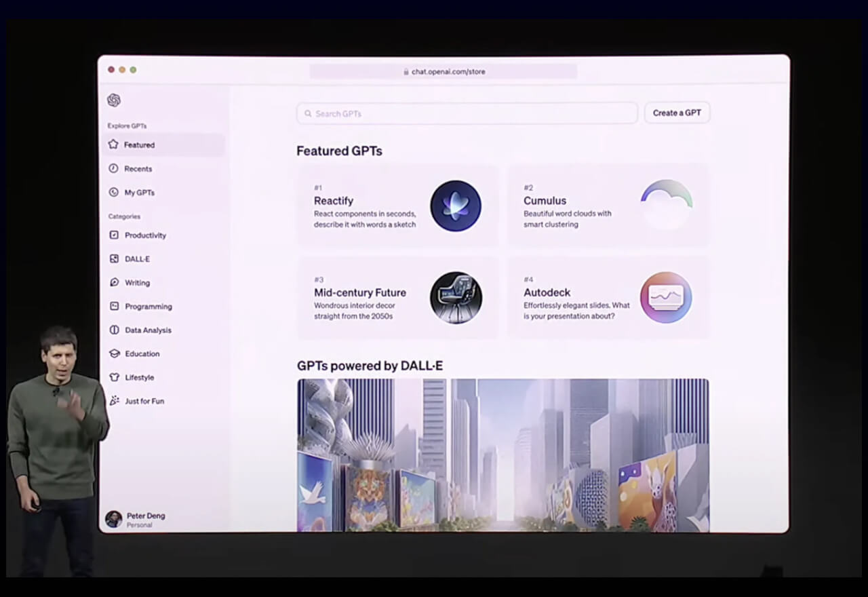Open My GPTs in the sidebar
The width and height of the screenshot is (868, 597).
point(139,193)
